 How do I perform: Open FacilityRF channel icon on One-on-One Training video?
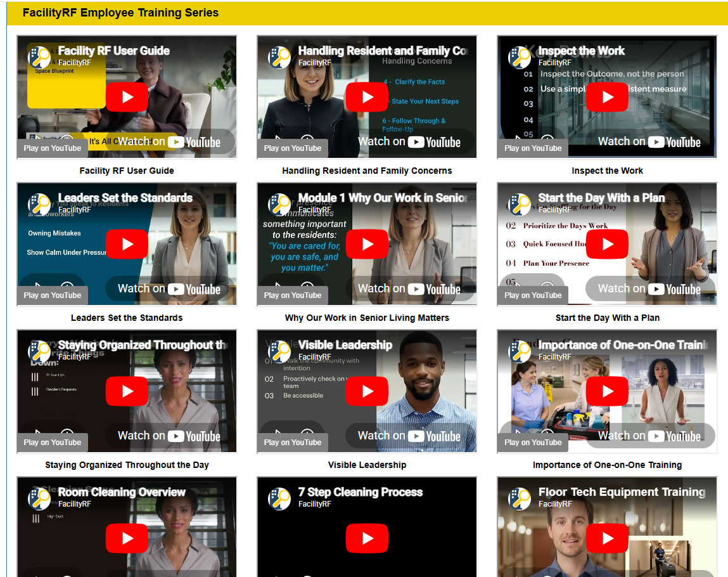coord(520,352)
